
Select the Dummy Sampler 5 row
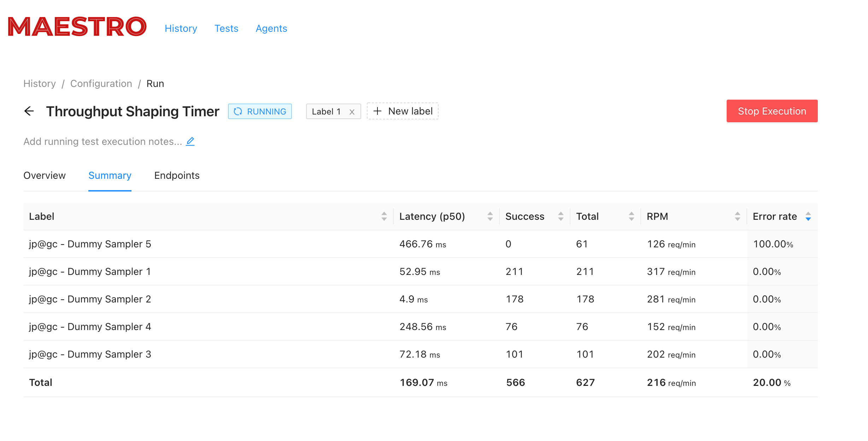pos(421,244)
